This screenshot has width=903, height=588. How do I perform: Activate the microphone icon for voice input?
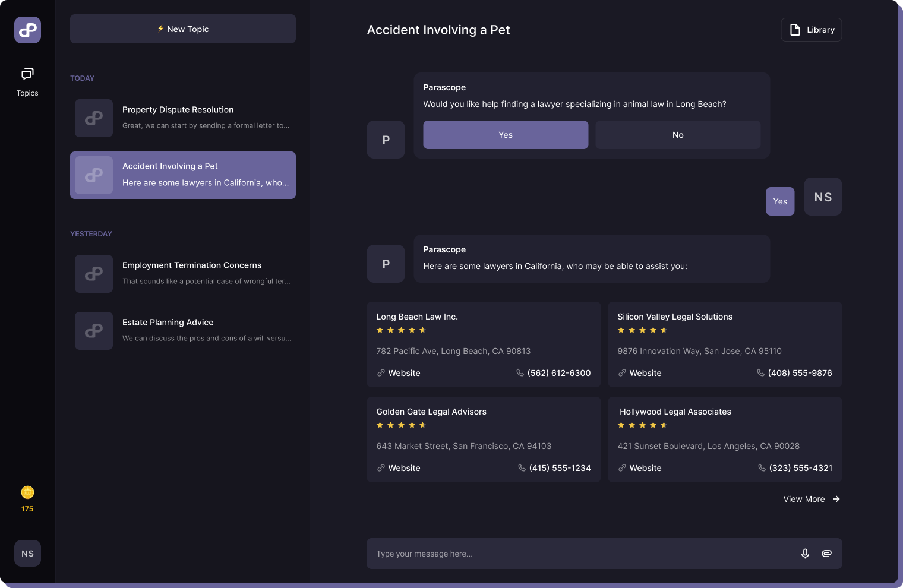[805, 553]
